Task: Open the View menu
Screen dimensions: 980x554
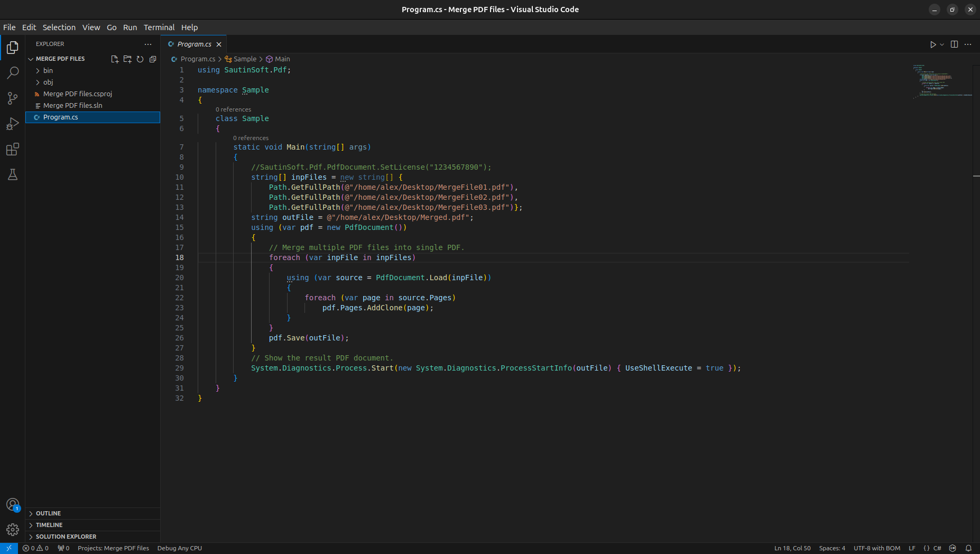Action: (x=91, y=27)
